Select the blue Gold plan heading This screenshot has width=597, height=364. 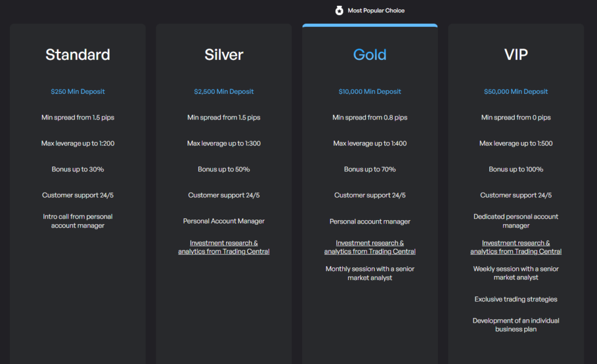click(x=370, y=55)
